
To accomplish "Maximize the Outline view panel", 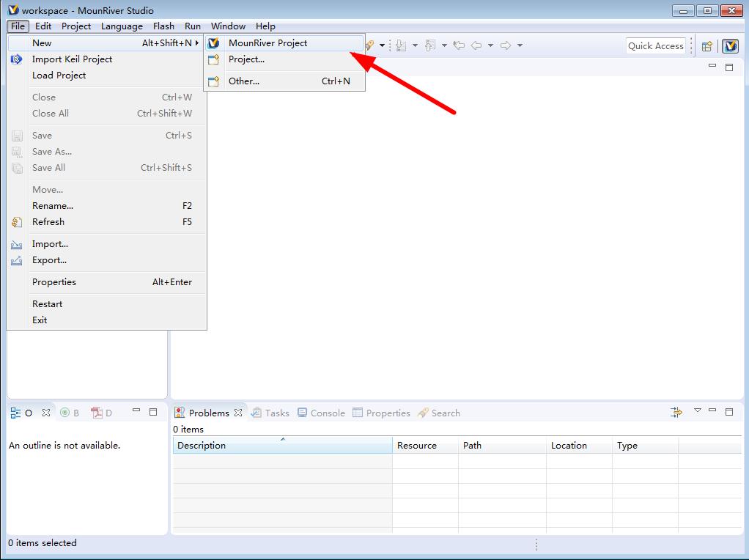I will pos(153,412).
